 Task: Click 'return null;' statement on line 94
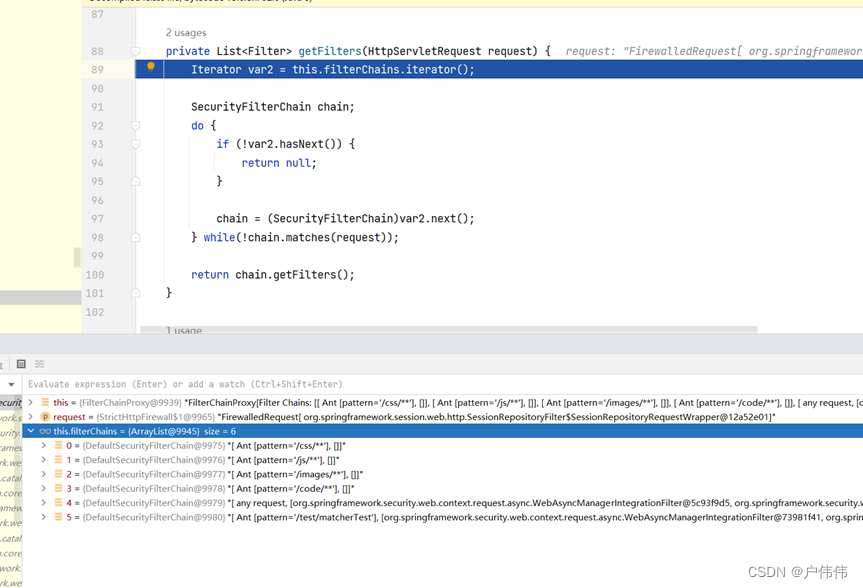tap(279, 163)
